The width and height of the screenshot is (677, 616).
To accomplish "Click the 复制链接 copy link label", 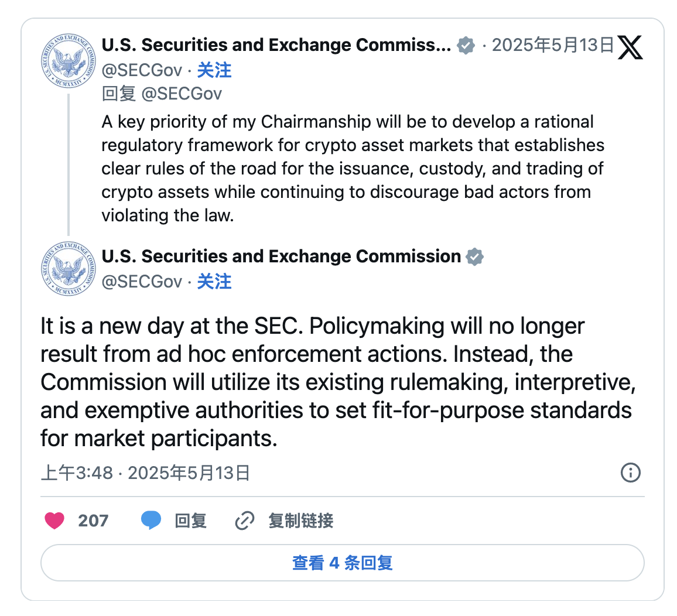I will pyautogui.click(x=300, y=521).
